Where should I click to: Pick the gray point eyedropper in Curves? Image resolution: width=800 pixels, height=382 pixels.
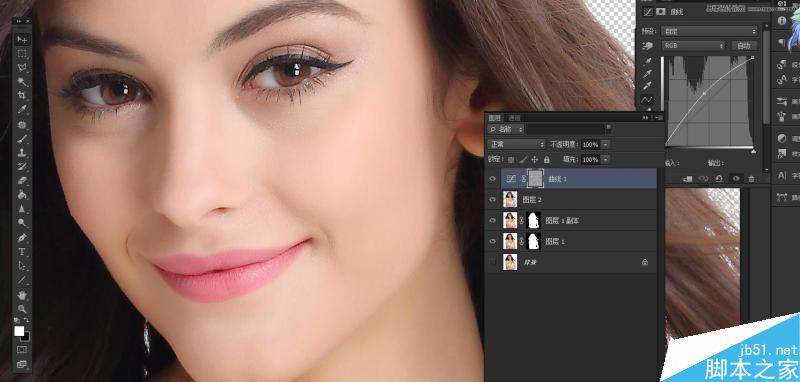click(x=648, y=74)
